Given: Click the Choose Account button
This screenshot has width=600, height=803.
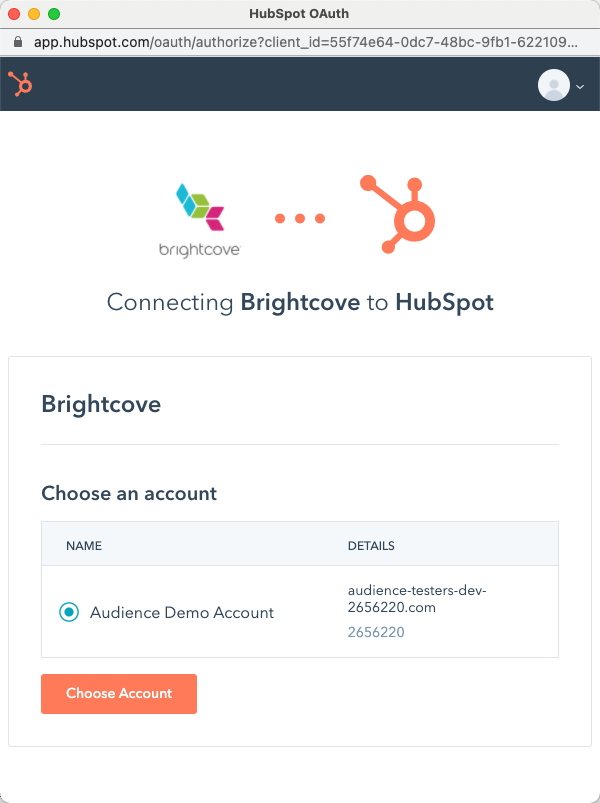Looking at the screenshot, I should [118, 693].
